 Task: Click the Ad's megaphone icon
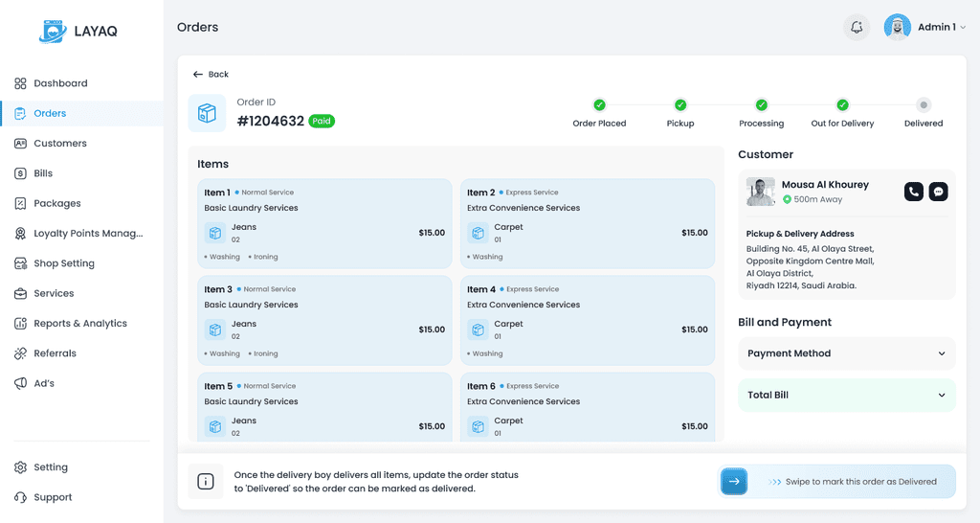point(21,383)
